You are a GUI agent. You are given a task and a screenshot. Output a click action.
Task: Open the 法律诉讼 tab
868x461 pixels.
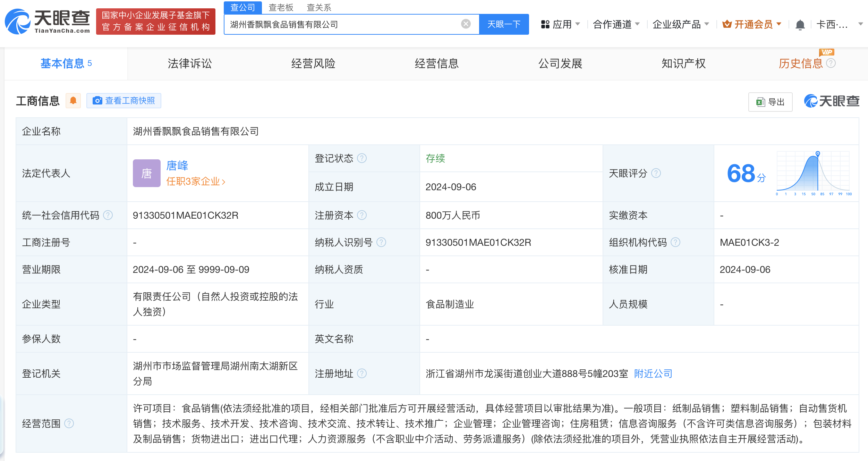(189, 64)
